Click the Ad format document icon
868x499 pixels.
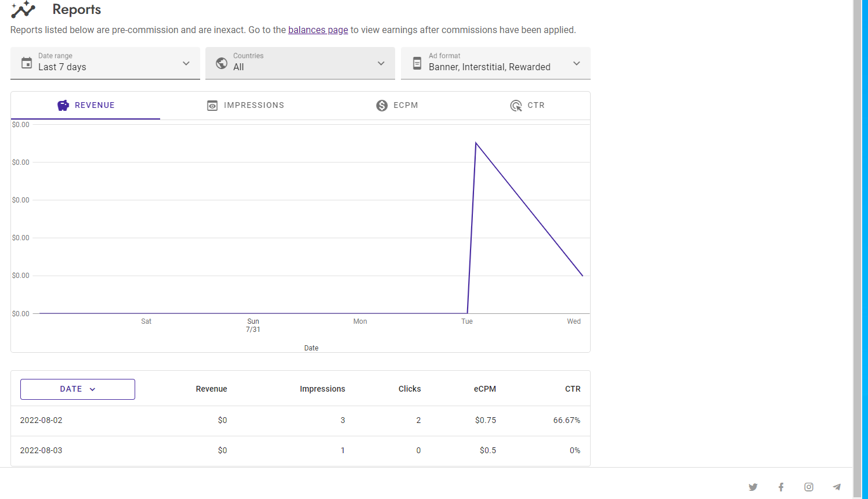coord(417,63)
